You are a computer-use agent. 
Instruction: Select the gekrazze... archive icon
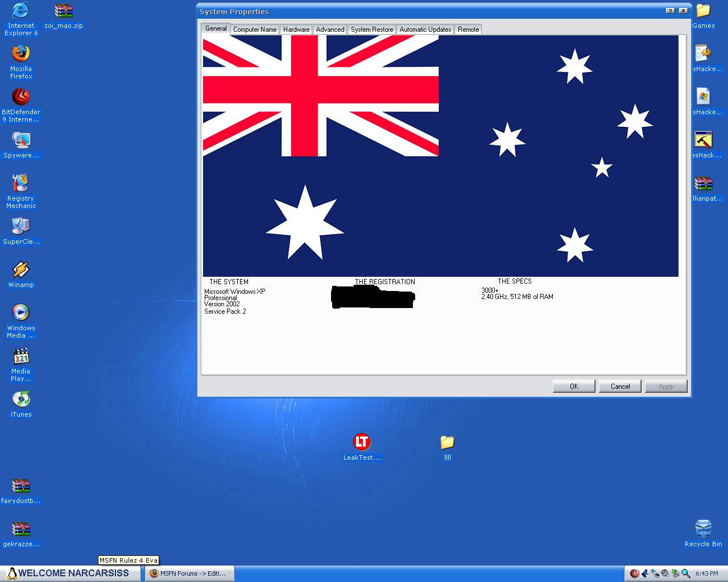[x=21, y=534]
